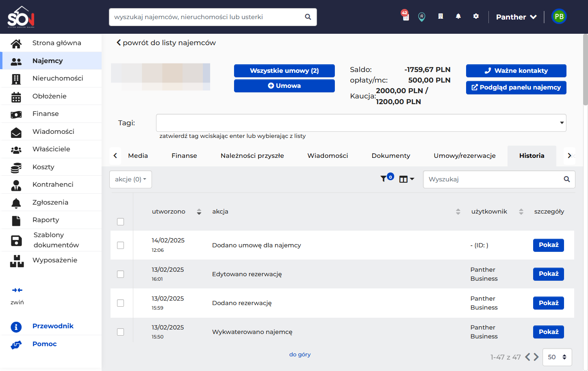Tick checkbox for Dodano umowę dla najemcy row
588x371 pixels.
[120, 245]
